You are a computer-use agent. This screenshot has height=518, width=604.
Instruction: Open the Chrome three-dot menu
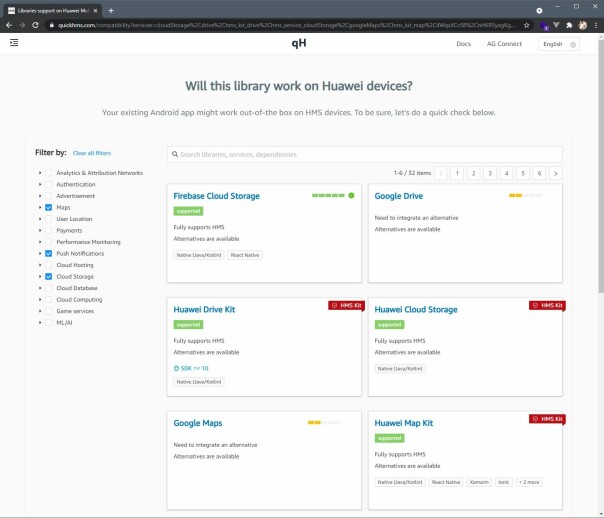click(x=596, y=25)
